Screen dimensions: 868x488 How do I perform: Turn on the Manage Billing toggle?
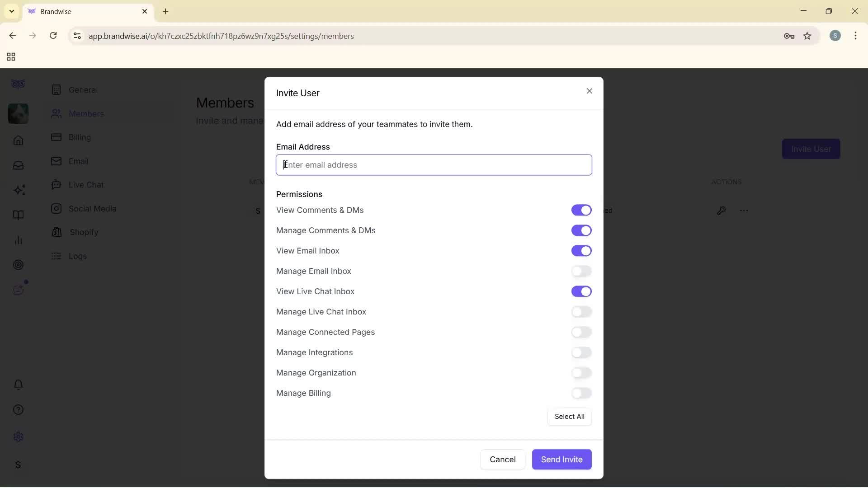[x=581, y=393]
